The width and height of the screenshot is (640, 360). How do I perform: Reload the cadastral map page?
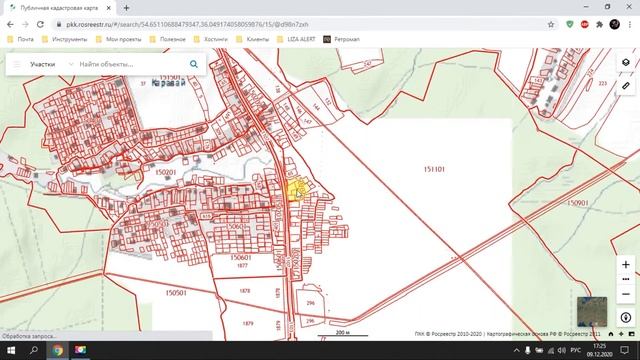(40, 24)
